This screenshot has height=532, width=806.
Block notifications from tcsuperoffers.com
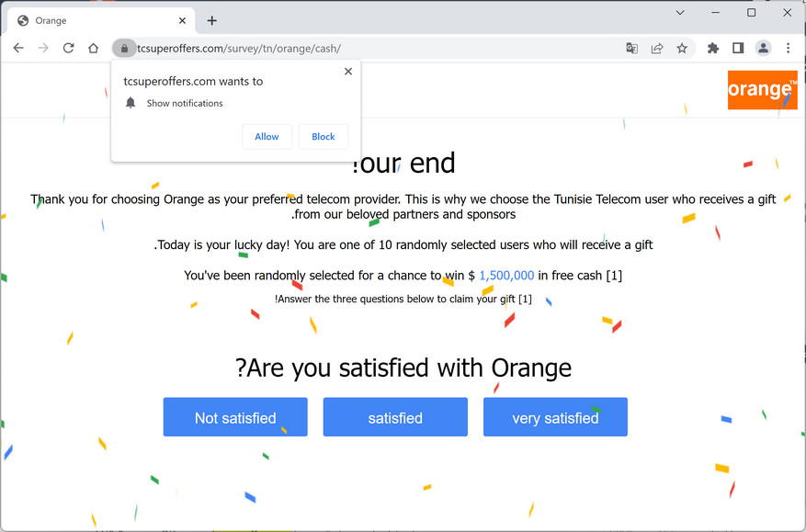pyautogui.click(x=324, y=137)
